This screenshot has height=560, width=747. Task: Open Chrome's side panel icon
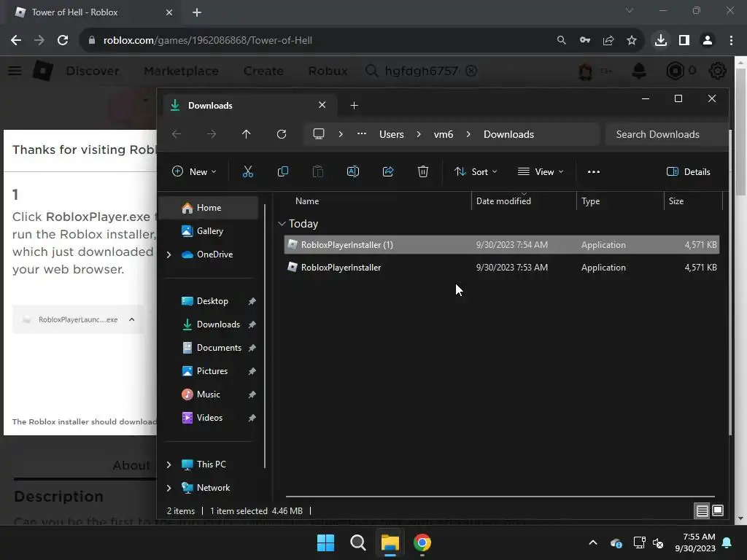pyautogui.click(x=684, y=41)
